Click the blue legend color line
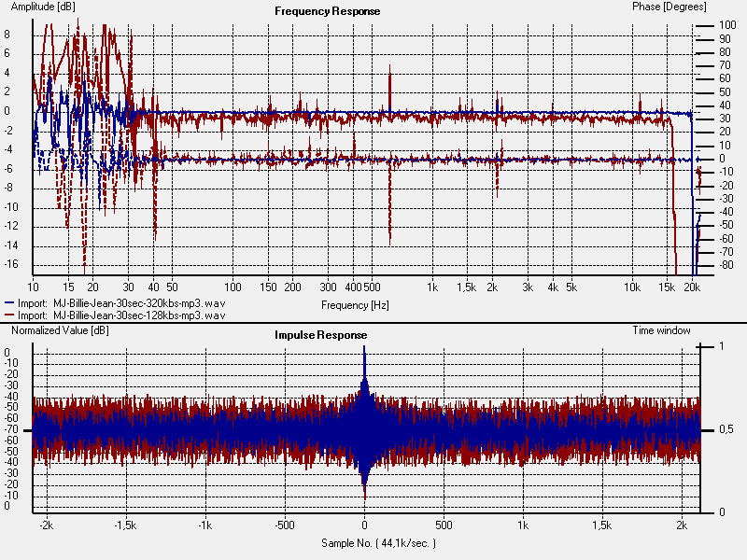Screen dimensions: 747x560 9,302
